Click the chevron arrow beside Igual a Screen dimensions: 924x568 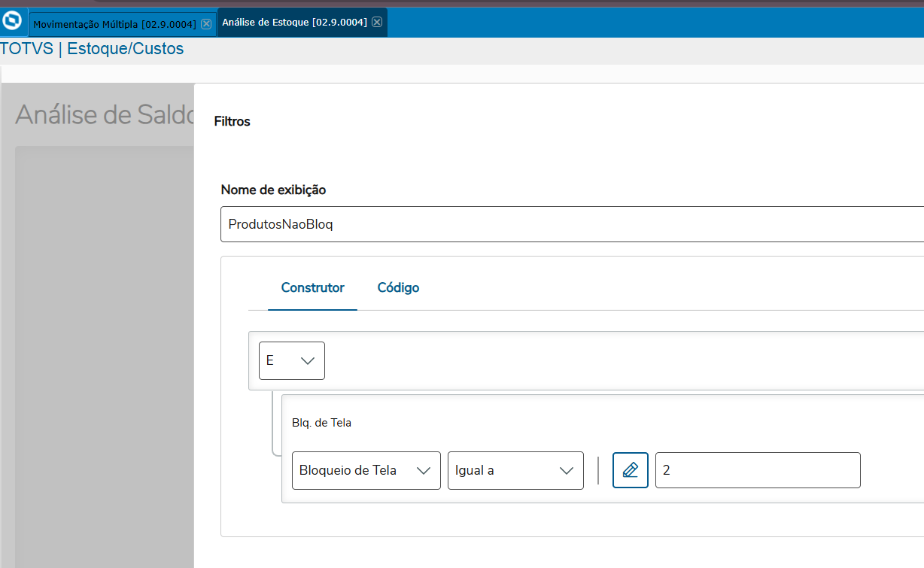pyautogui.click(x=567, y=471)
